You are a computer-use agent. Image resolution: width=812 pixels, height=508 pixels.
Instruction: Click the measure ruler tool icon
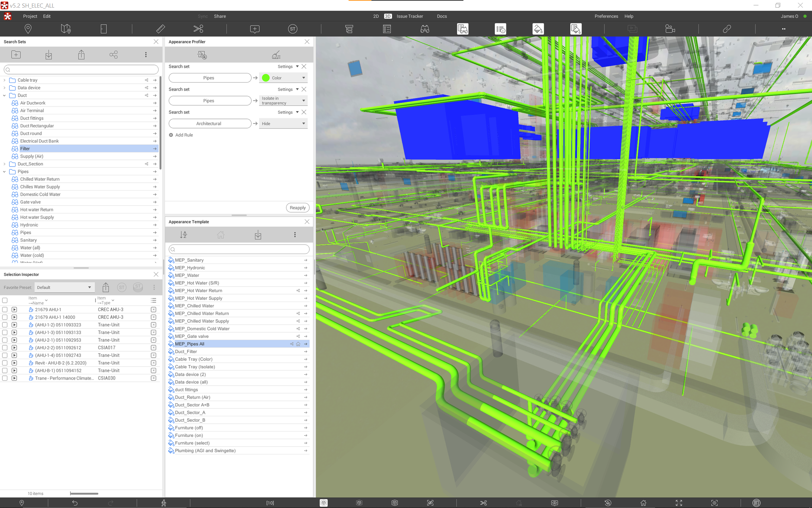pos(160,29)
